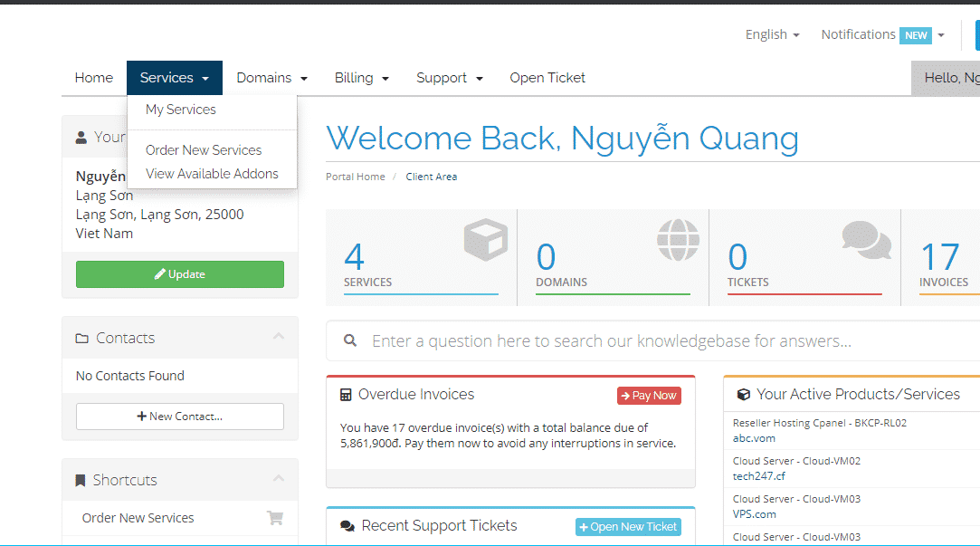Expand the Notifications dropdown
Viewport: 980px width, 546px height.
pyautogui.click(x=882, y=34)
